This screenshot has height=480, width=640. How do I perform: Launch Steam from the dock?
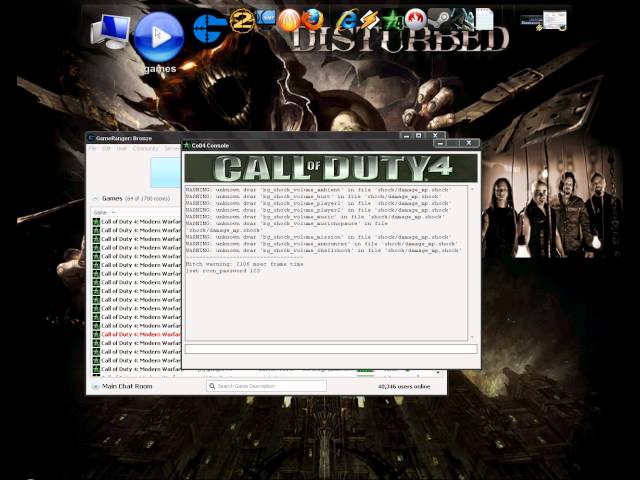click(x=439, y=19)
